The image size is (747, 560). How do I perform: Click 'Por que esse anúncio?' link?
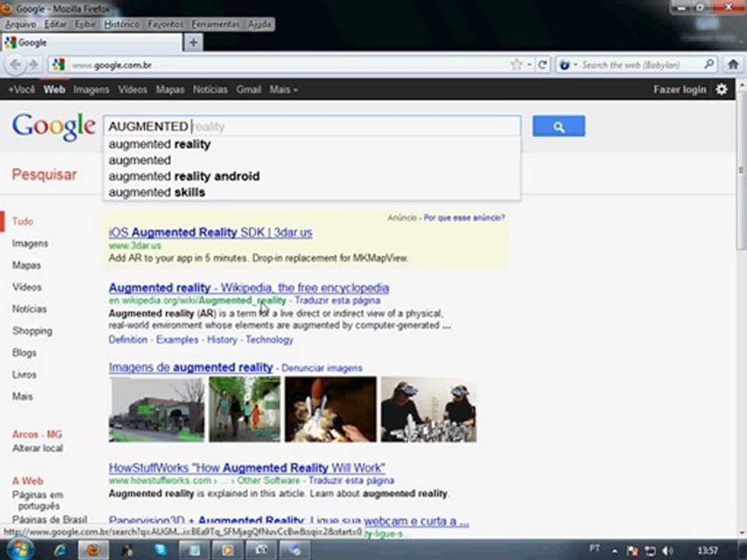pyautogui.click(x=464, y=218)
